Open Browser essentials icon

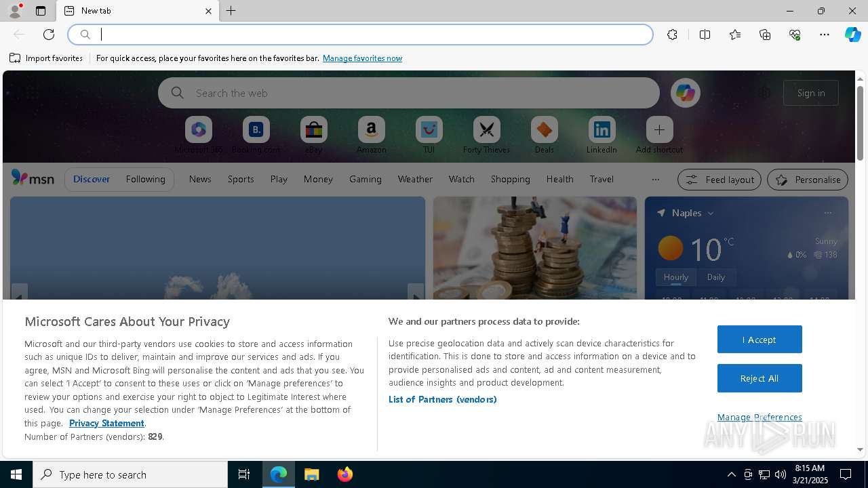tap(795, 35)
